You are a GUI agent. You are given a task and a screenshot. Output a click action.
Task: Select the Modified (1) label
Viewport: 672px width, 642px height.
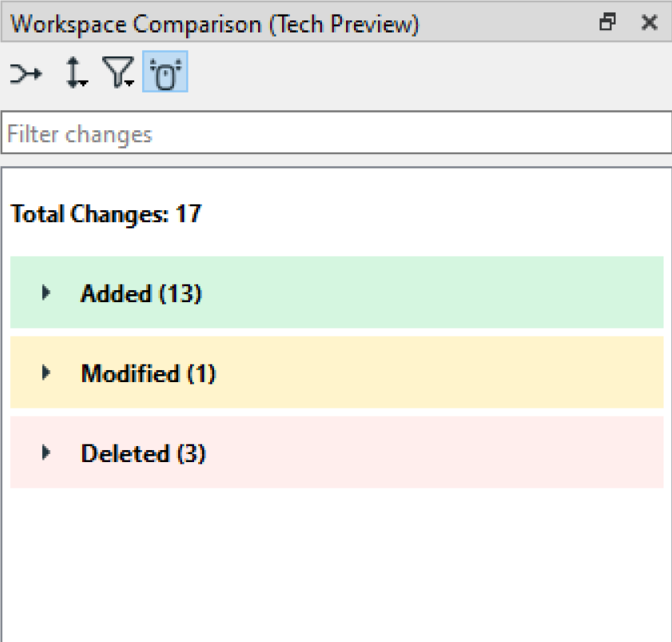click(x=148, y=374)
